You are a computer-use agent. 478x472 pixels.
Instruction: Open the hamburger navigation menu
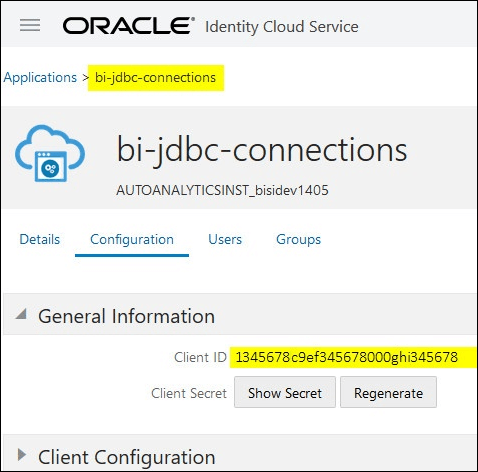pos(30,25)
